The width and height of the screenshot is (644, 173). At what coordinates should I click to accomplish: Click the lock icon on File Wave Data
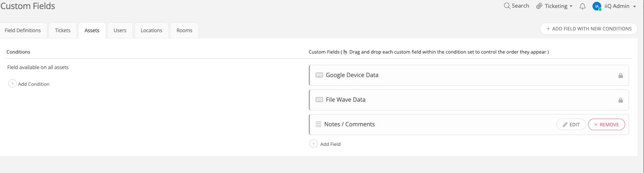pyautogui.click(x=621, y=100)
